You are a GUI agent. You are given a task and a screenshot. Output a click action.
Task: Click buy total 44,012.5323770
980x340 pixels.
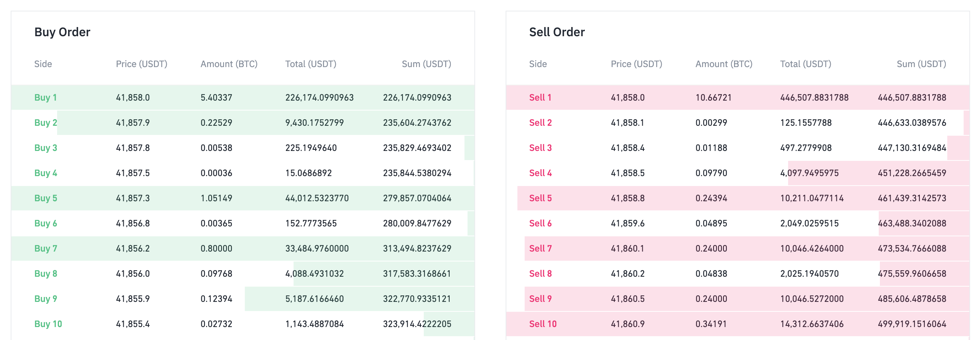[x=317, y=198]
